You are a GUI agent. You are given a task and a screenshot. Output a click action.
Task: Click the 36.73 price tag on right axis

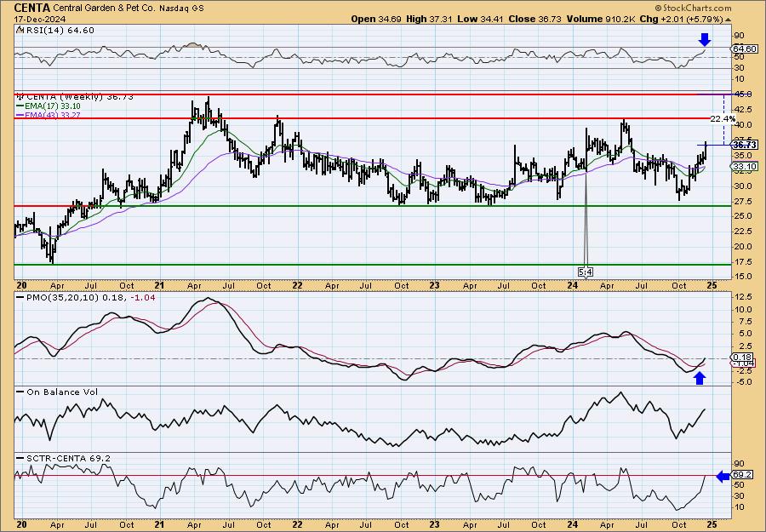pos(746,145)
